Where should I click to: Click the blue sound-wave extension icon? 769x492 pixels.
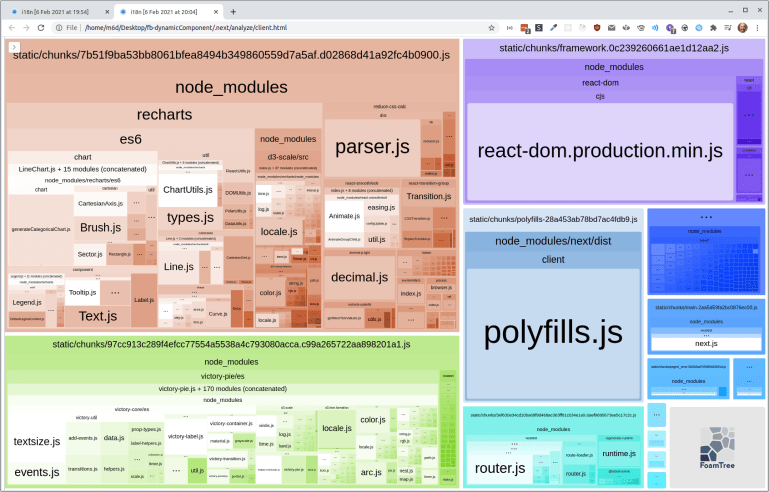click(x=655, y=28)
